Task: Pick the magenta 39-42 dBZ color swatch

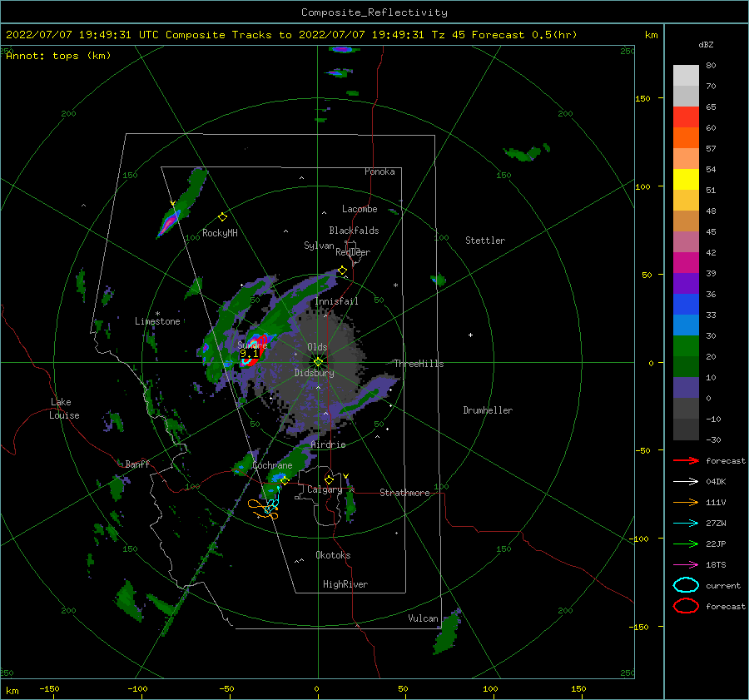Action: coord(686,263)
